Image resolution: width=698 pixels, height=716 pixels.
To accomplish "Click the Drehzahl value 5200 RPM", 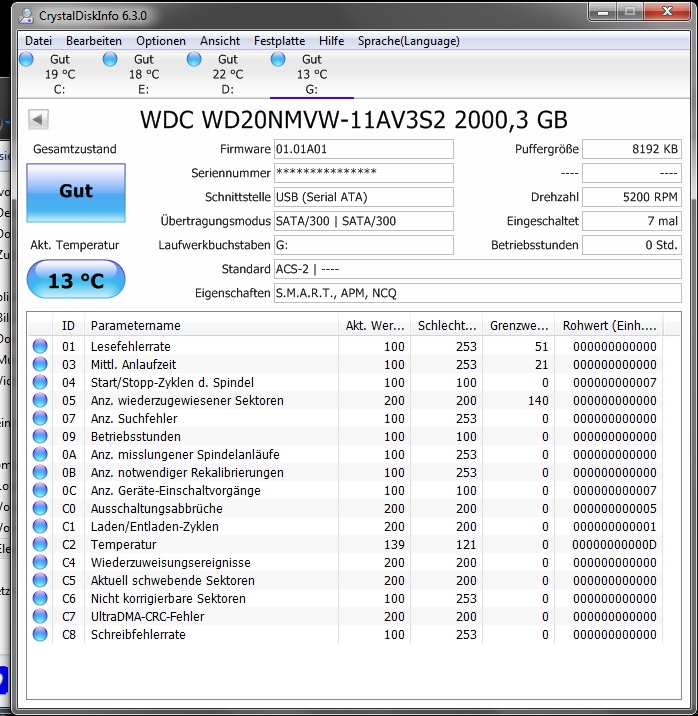I will [x=632, y=197].
